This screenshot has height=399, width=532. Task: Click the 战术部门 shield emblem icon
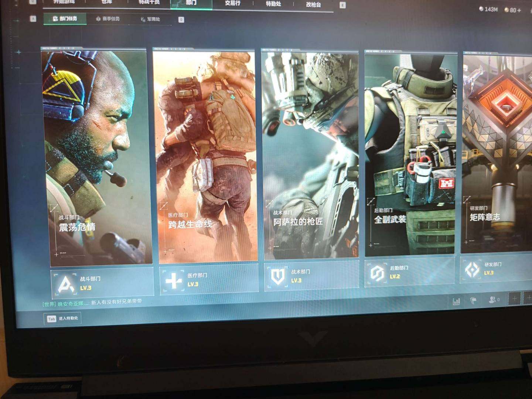click(x=278, y=276)
